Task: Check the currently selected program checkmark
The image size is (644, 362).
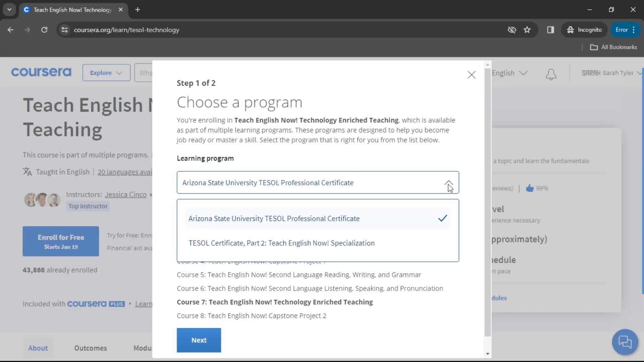Action: coord(442,218)
